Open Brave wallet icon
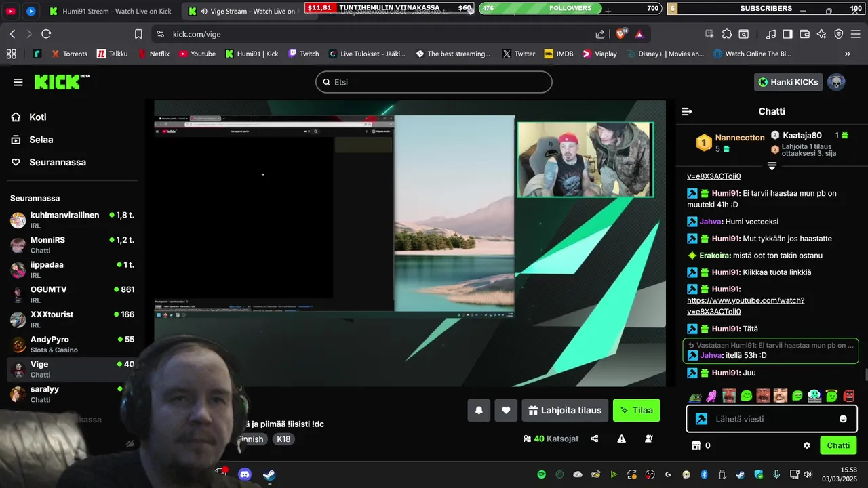 point(805,34)
